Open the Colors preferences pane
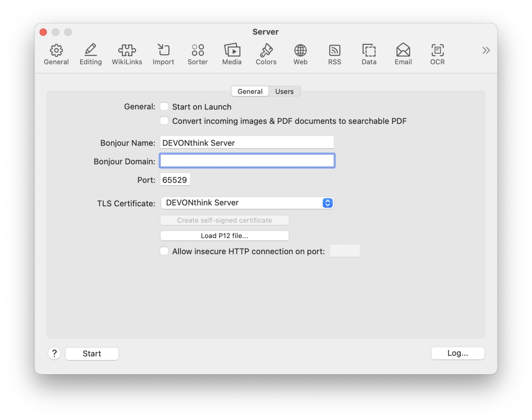Viewport: 532px width, 420px height. pos(266,55)
